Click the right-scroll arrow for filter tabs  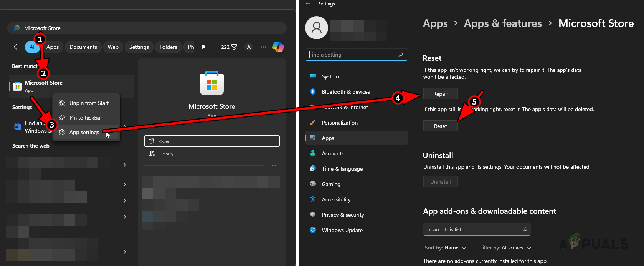pyautogui.click(x=203, y=47)
